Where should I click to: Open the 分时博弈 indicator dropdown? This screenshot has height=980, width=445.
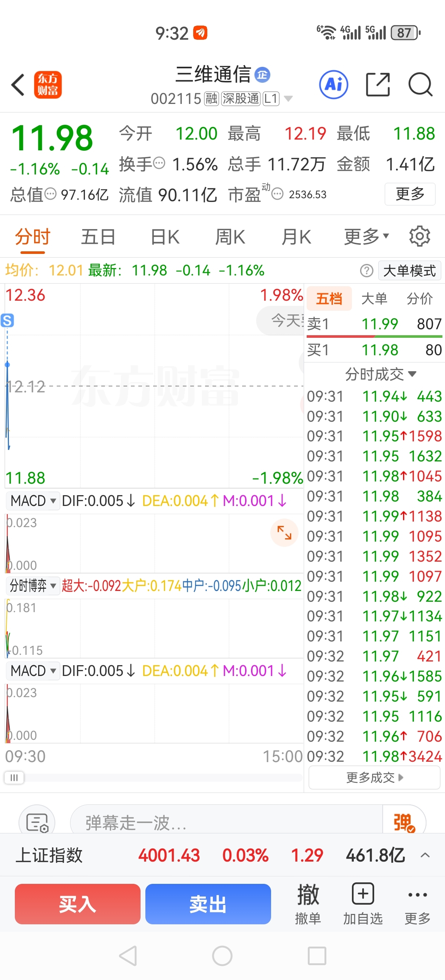click(33, 585)
